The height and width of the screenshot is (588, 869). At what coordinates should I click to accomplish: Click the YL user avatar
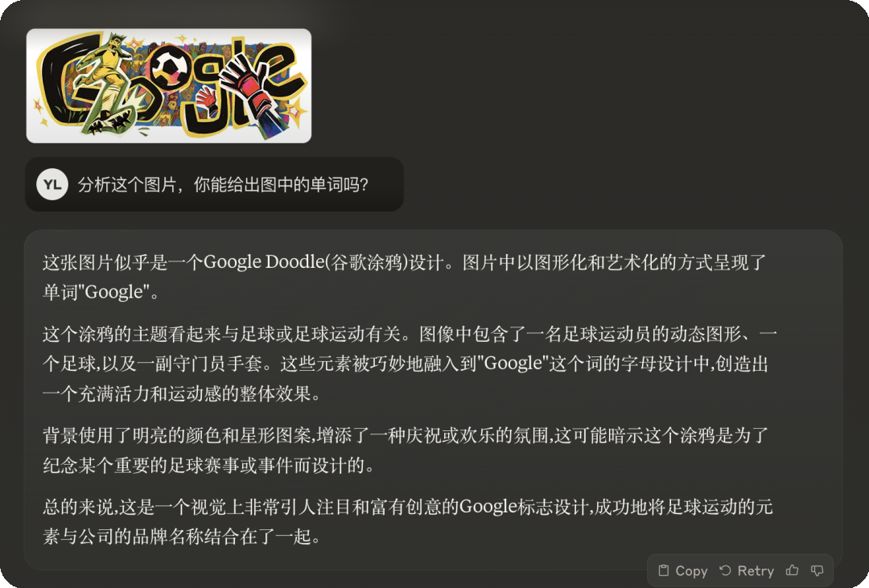52,184
